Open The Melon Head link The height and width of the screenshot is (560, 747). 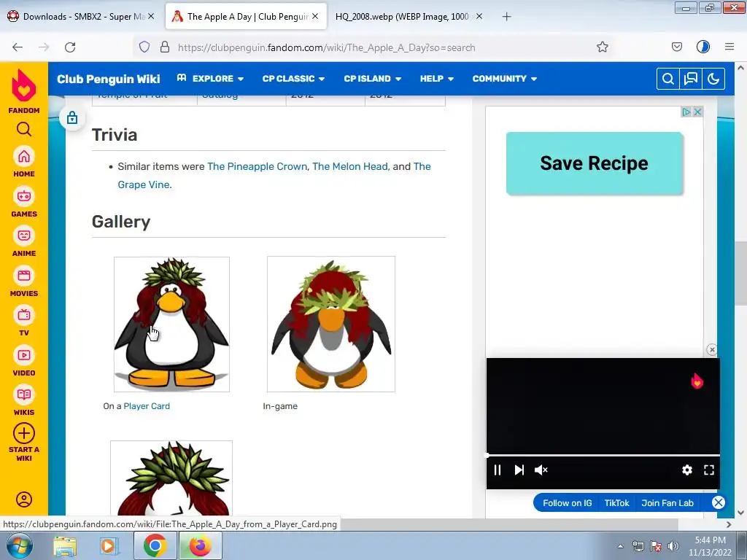(350, 166)
